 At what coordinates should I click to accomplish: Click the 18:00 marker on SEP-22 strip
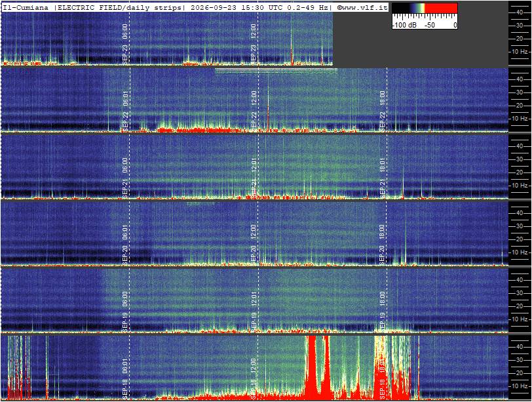pos(382,98)
